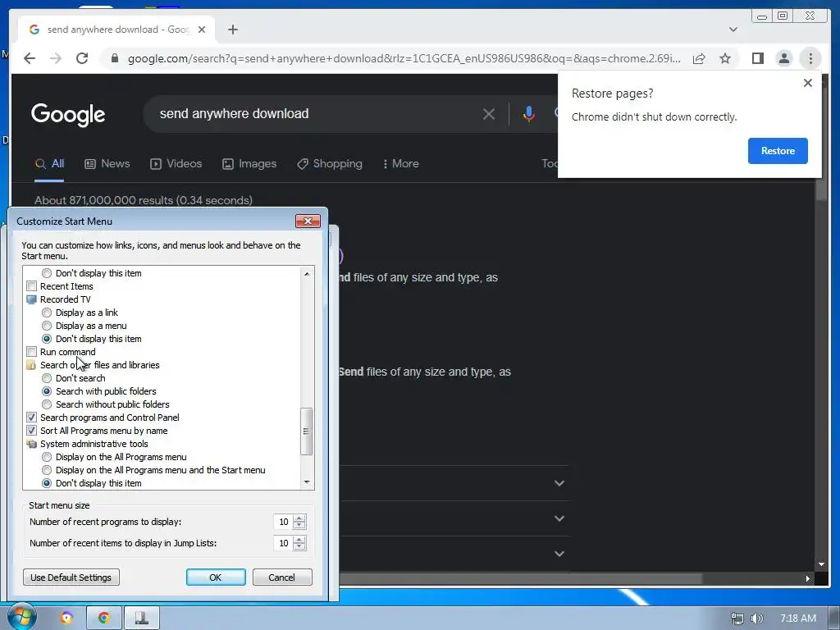Dismiss the Restore pages popup

(x=808, y=83)
